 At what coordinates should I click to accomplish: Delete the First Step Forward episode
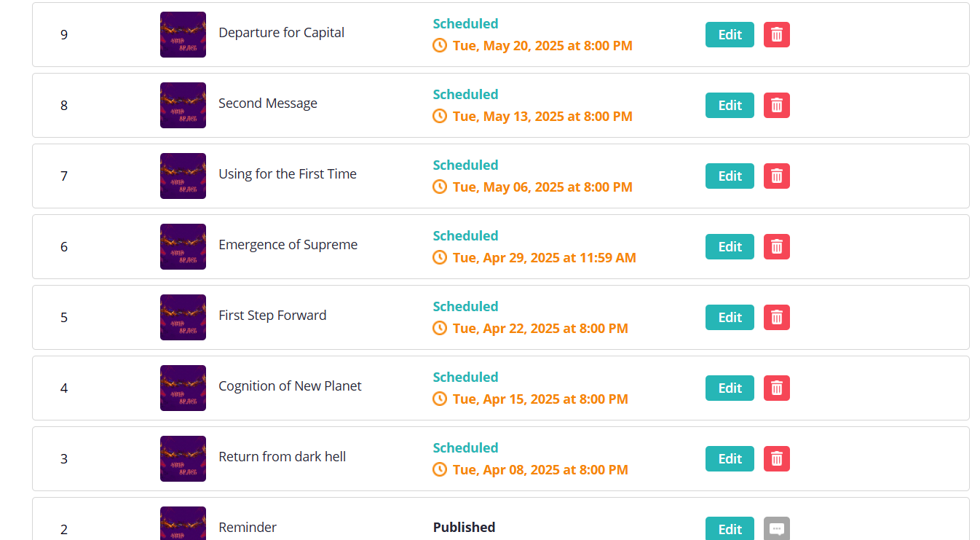(x=776, y=318)
